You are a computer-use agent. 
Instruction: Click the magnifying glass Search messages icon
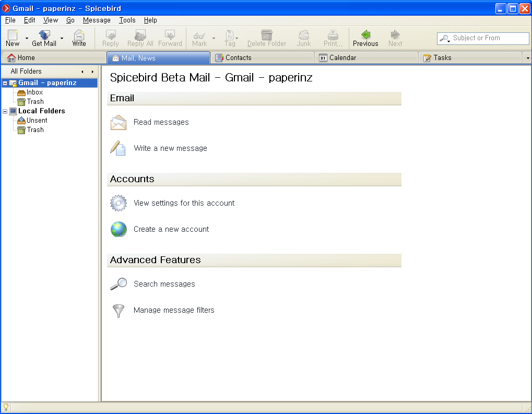(119, 284)
